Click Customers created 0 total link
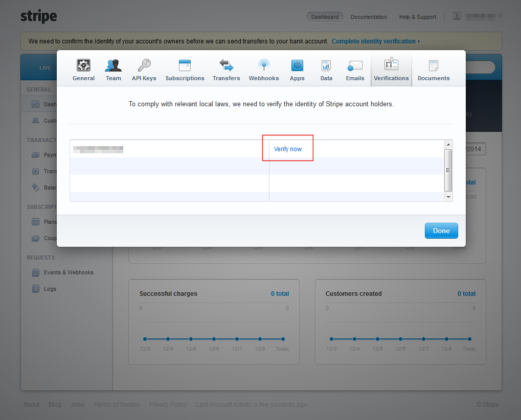The width and height of the screenshot is (521, 420). pyautogui.click(x=466, y=293)
